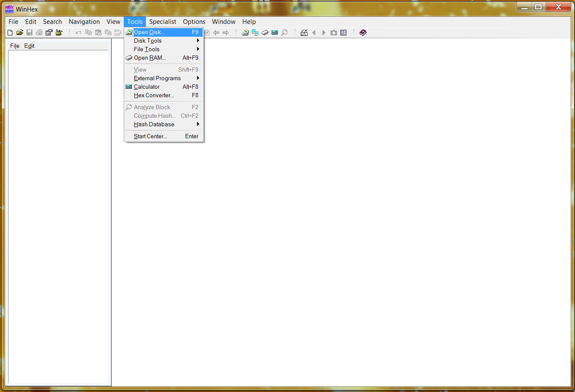Click the Calculator icon in Tools menu

click(x=129, y=87)
